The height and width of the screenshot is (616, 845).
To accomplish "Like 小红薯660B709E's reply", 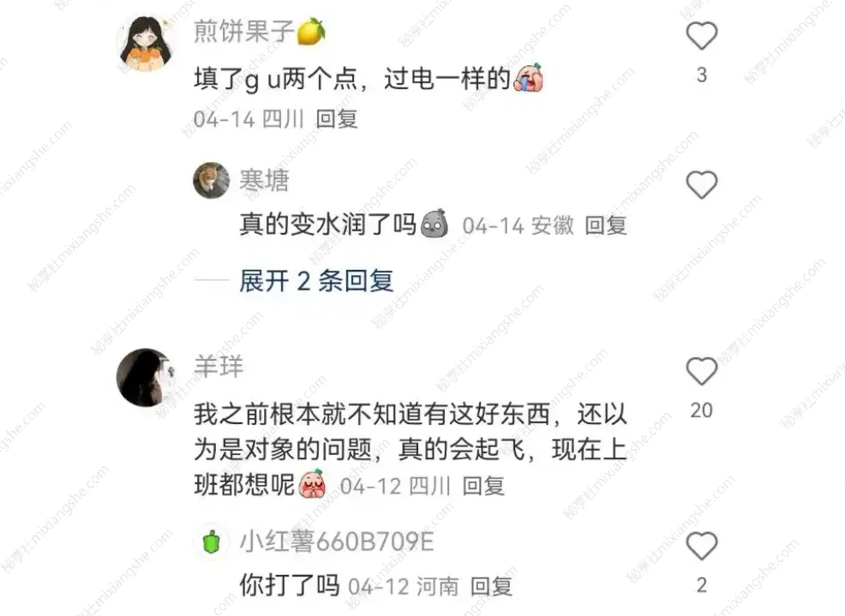I will pyautogui.click(x=701, y=546).
